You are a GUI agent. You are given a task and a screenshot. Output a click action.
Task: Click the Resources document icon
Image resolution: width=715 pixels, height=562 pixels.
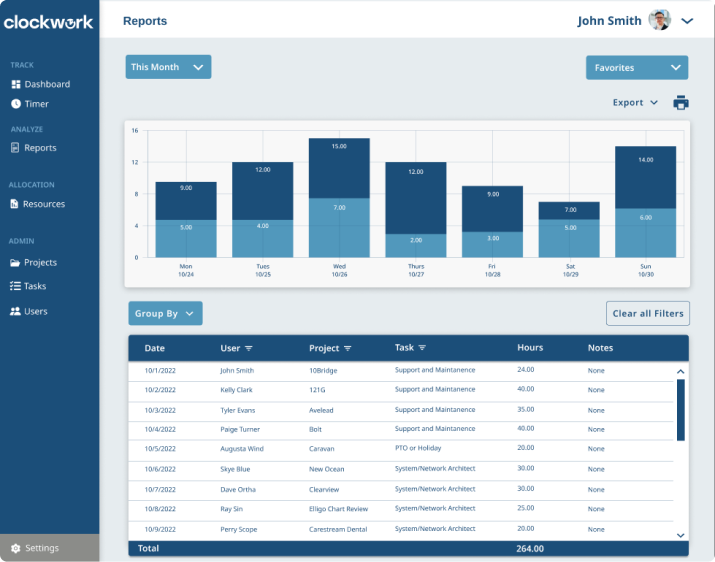click(15, 204)
